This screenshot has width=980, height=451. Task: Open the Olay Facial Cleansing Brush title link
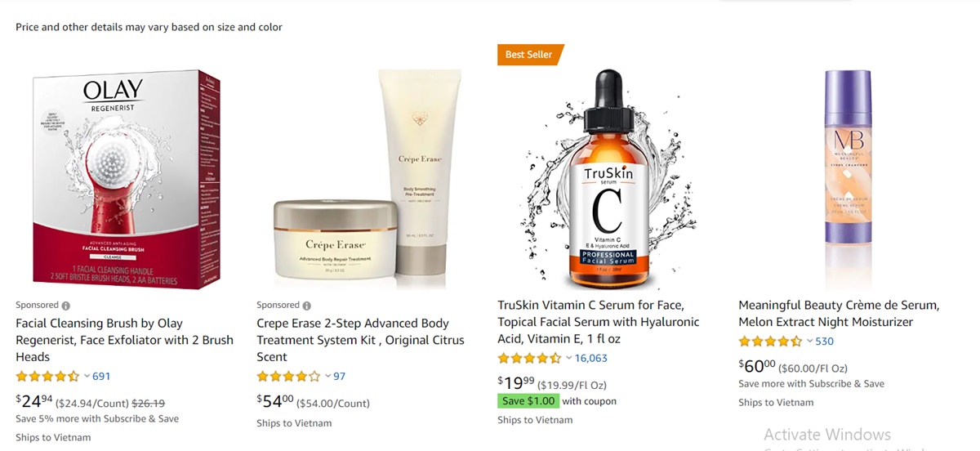(x=125, y=340)
